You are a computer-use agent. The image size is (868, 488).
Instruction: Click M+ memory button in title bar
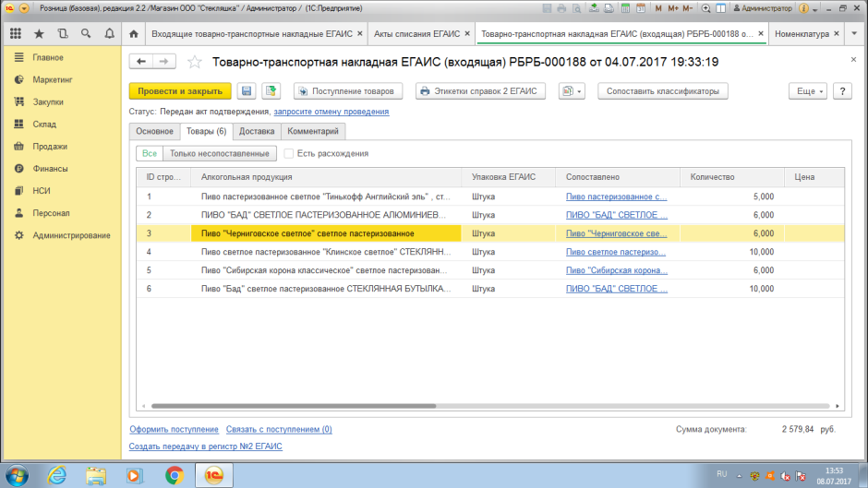672,8
